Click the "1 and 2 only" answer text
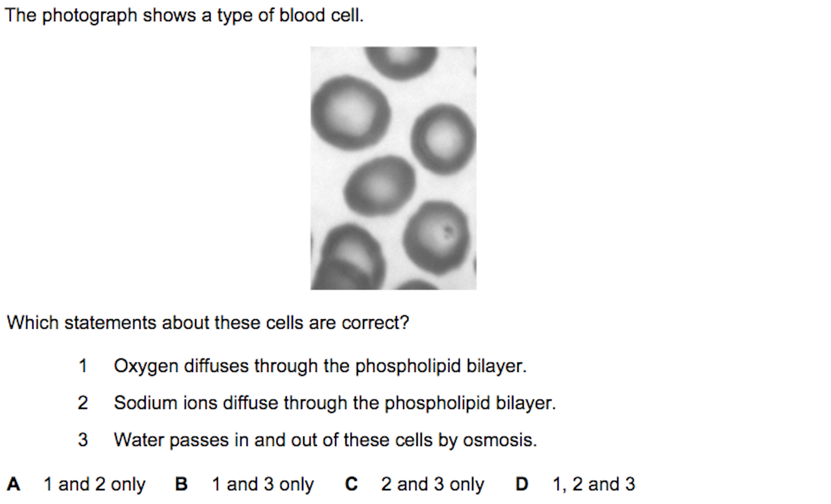The image size is (831, 504). [x=95, y=484]
